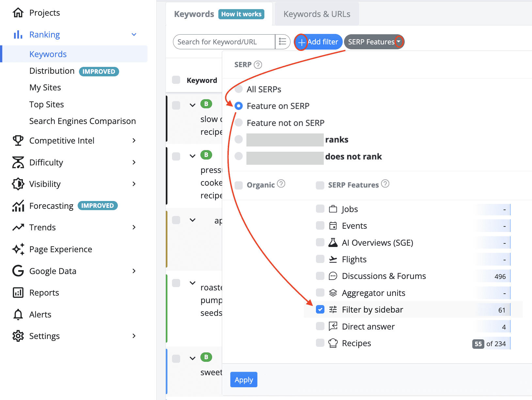Click in the Search for Keyword/URL field
Image resolution: width=532 pixels, height=400 pixels.
225,42
